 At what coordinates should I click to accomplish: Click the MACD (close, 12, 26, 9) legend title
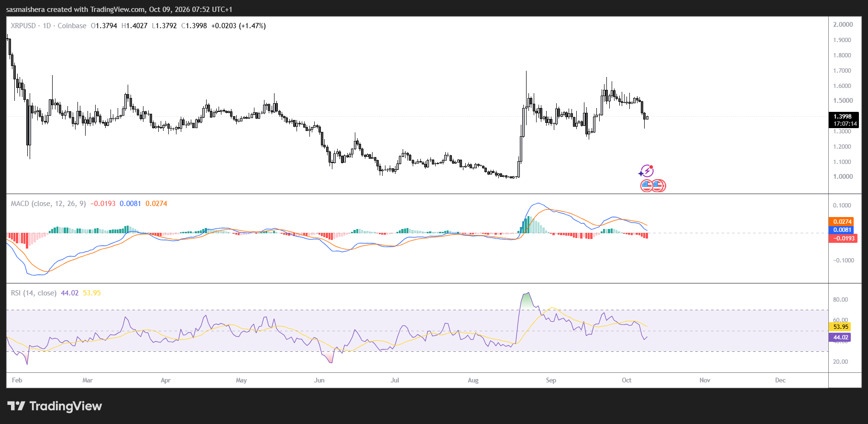(48, 204)
